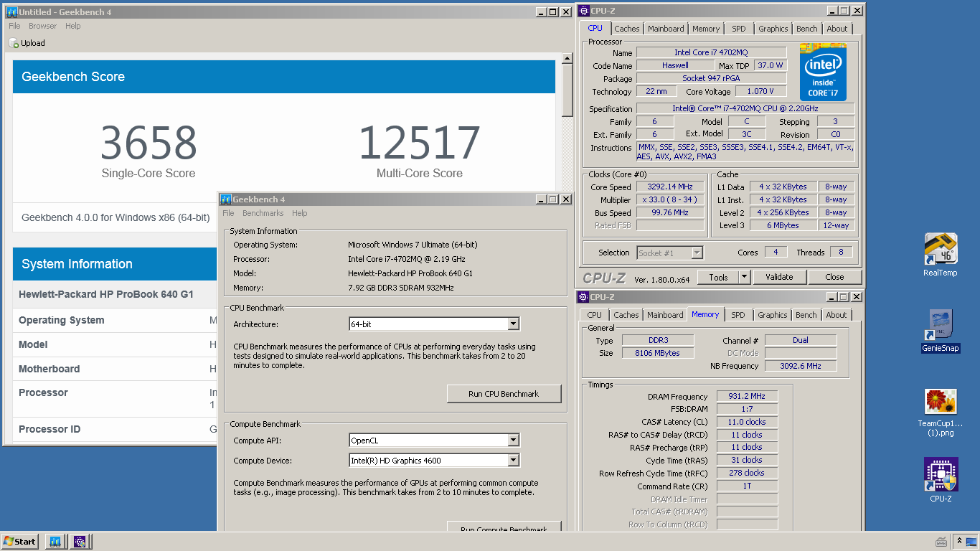Open the Socket #1 selection dropdown

click(x=697, y=253)
